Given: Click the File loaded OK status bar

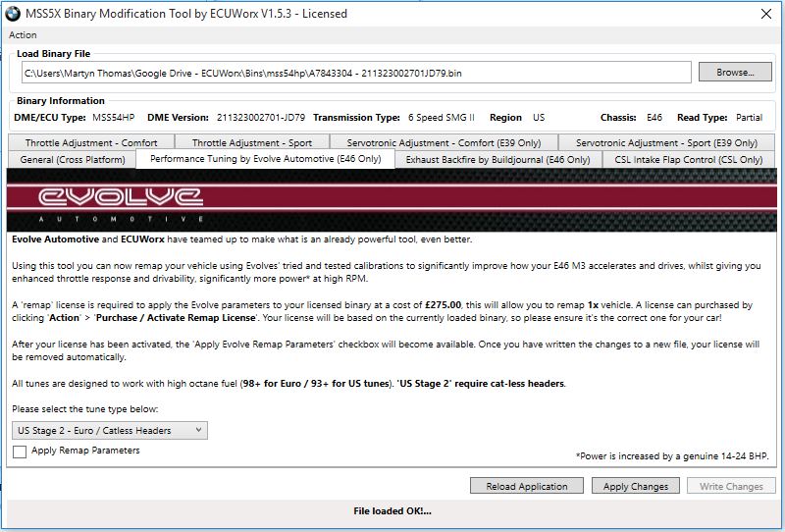Looking at the screenshot, I should coord(392,511).
